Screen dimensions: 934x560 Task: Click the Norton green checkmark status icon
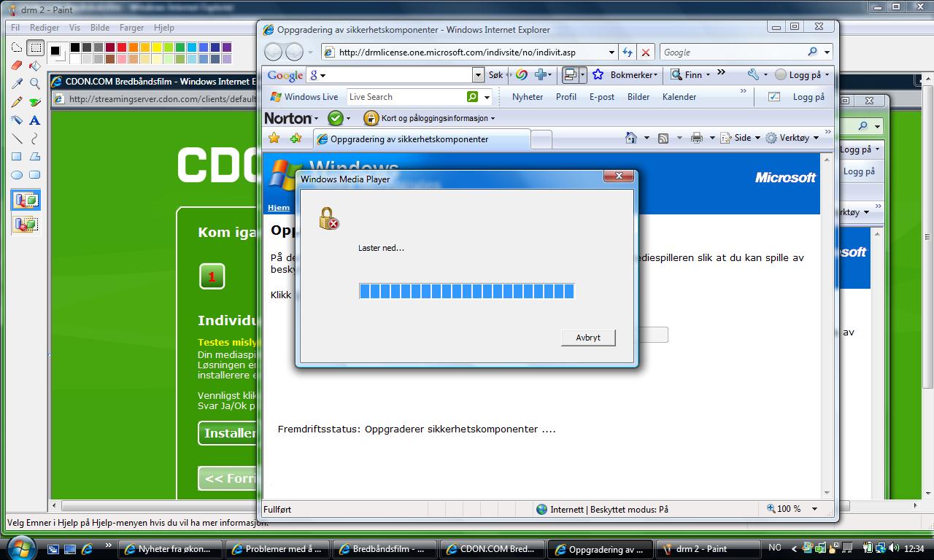335,118
